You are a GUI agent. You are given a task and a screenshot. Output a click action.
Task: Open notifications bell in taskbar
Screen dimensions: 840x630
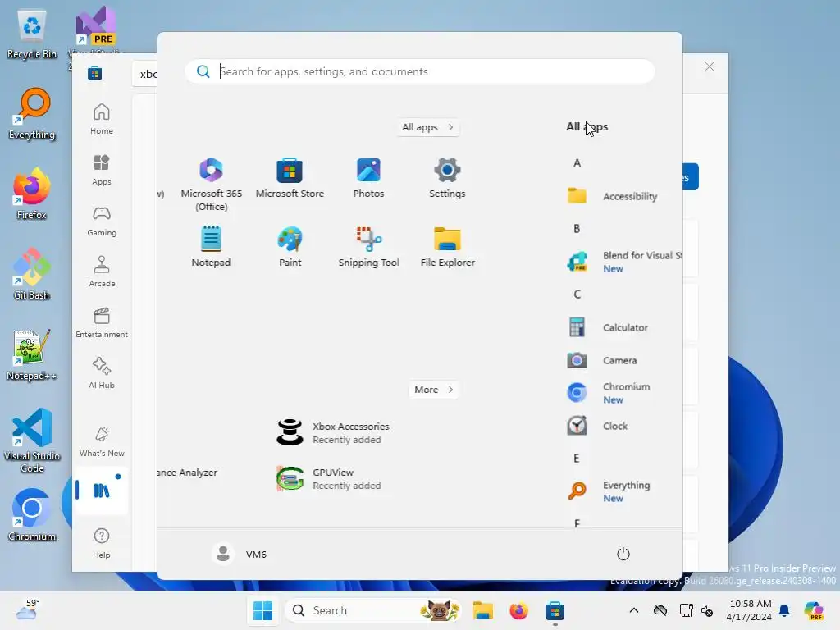point(784,610)
